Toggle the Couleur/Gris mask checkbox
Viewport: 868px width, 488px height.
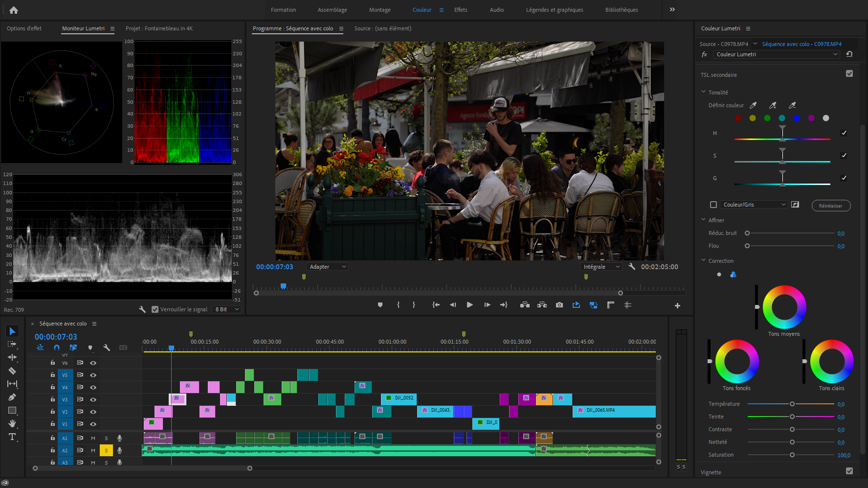713,205
